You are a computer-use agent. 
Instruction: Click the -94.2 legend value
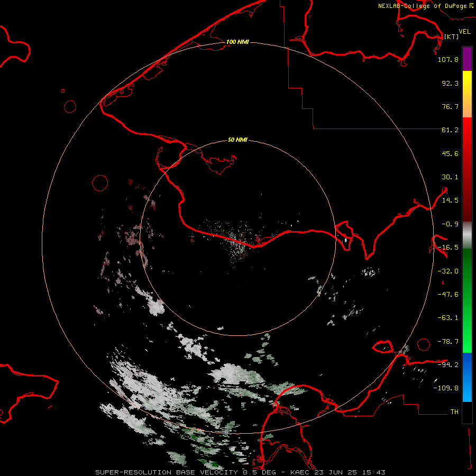pos(448,364)
